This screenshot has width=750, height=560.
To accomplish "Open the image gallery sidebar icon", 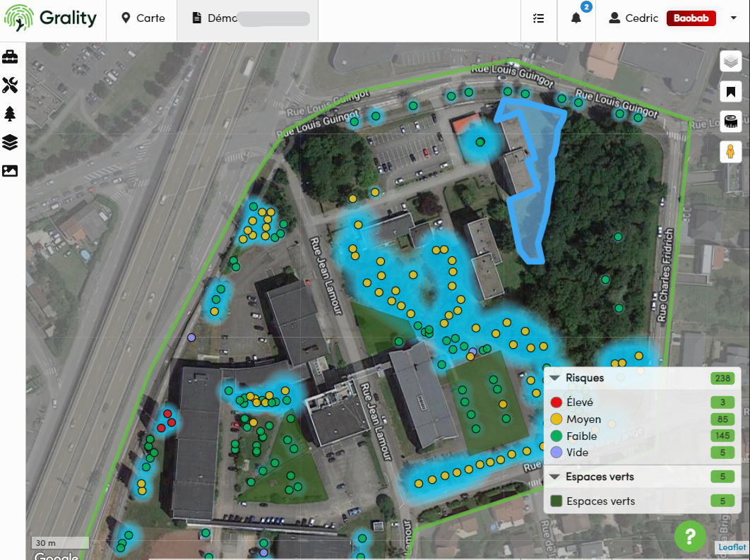I will point(10,171).
